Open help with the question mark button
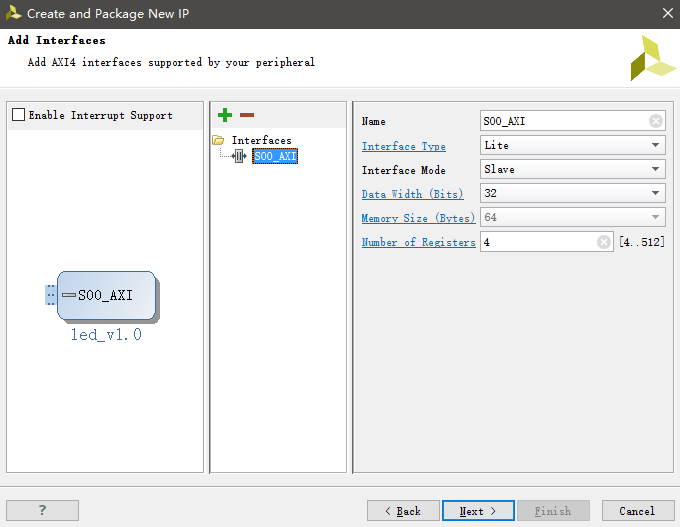The width and height of the screenshot is (680, 527). 42,510
